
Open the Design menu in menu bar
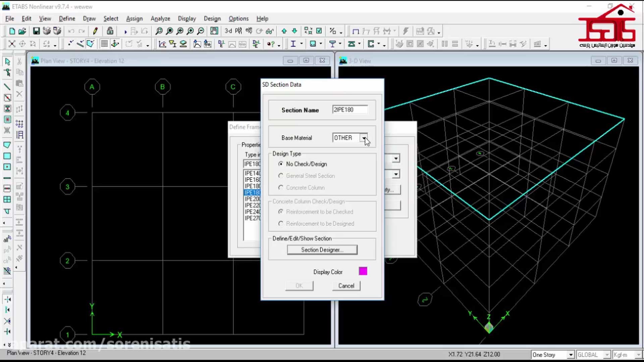[212, 18]
